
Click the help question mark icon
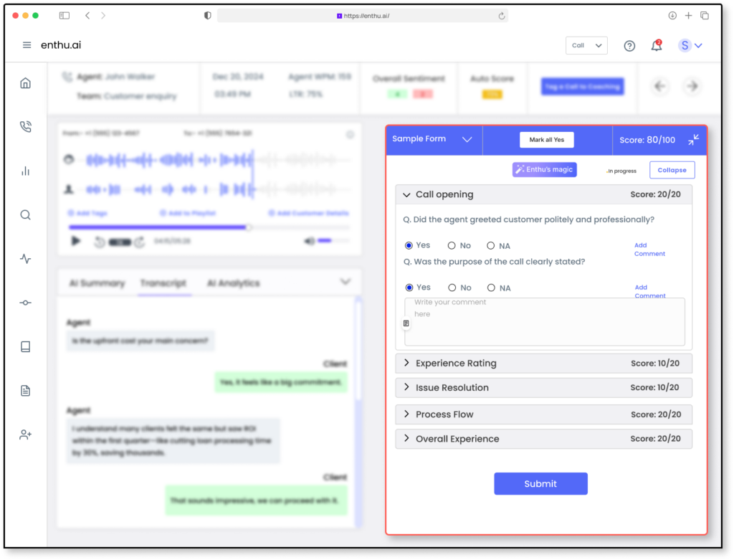[629, 46]
